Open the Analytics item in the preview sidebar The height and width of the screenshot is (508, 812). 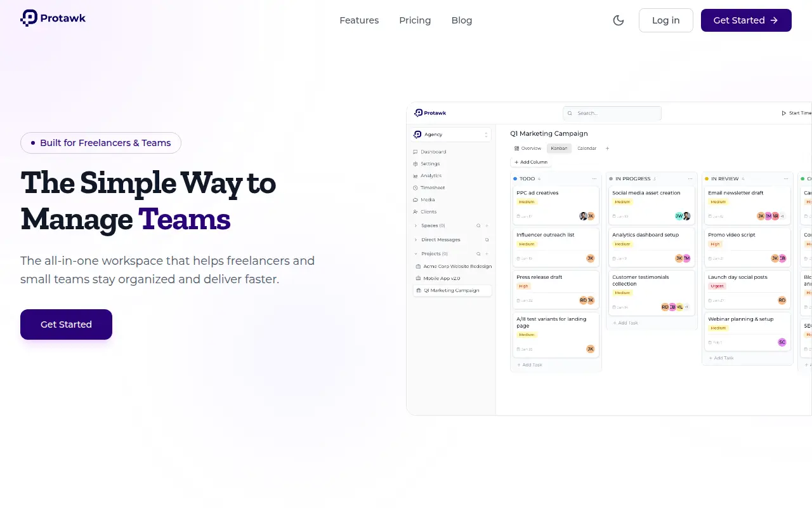tap(431, 176)
